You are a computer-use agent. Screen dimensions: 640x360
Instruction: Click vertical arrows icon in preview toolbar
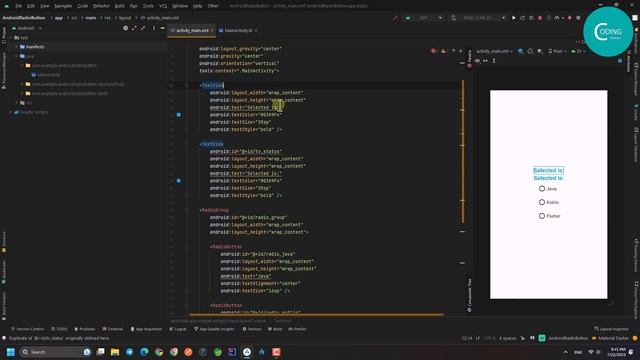click(x=494, y=61)
